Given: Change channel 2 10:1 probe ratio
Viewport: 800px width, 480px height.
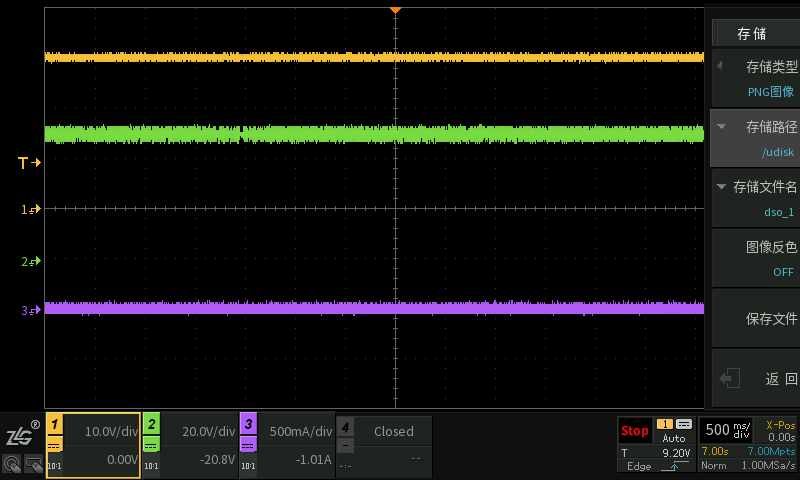Looking at the screenshot, I should 151,466.
